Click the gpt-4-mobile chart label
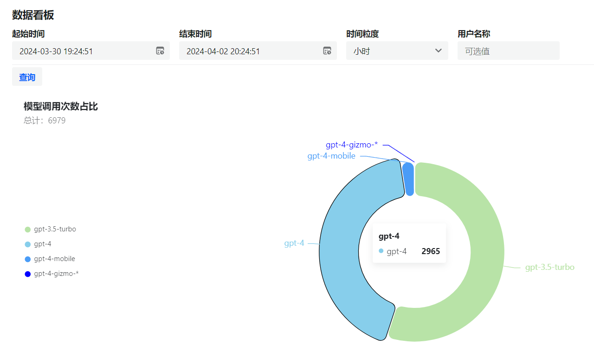 331,156
